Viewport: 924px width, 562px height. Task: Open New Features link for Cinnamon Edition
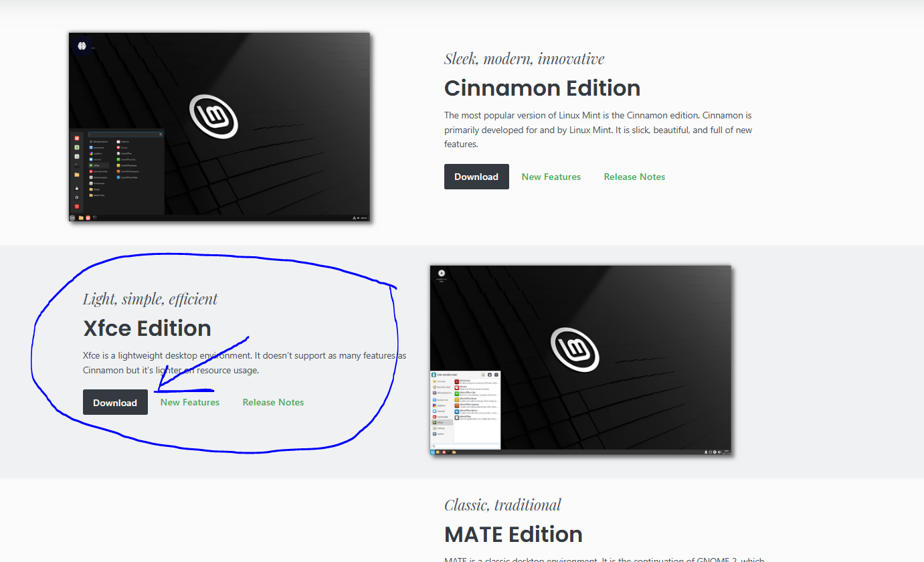click(x=551, y=177)
